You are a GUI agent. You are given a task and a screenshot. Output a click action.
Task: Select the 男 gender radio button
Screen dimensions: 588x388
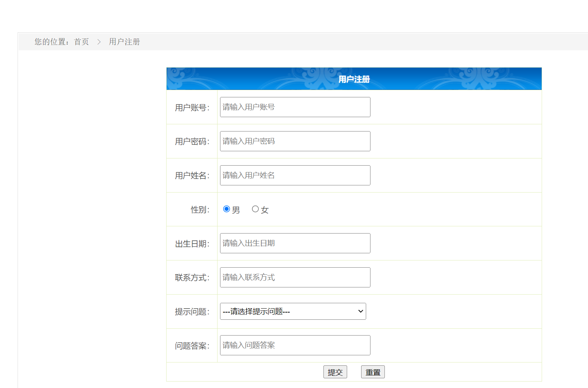pos(227,209)
